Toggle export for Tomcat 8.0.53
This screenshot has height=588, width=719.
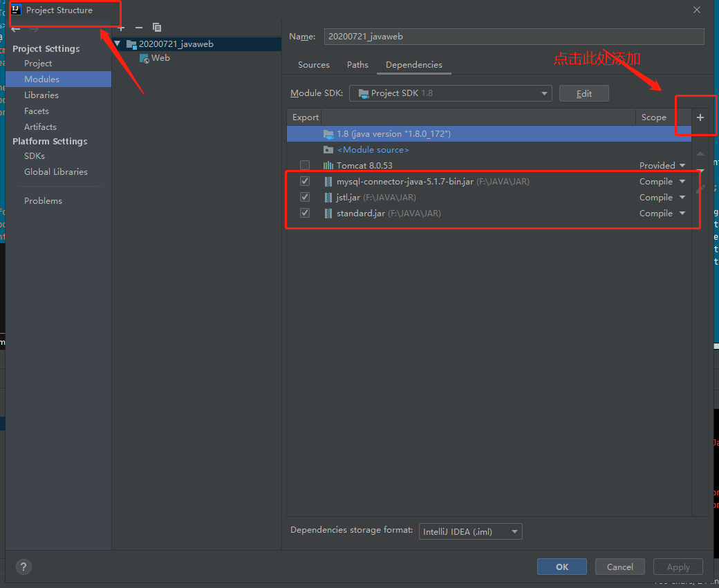(305, 165)
